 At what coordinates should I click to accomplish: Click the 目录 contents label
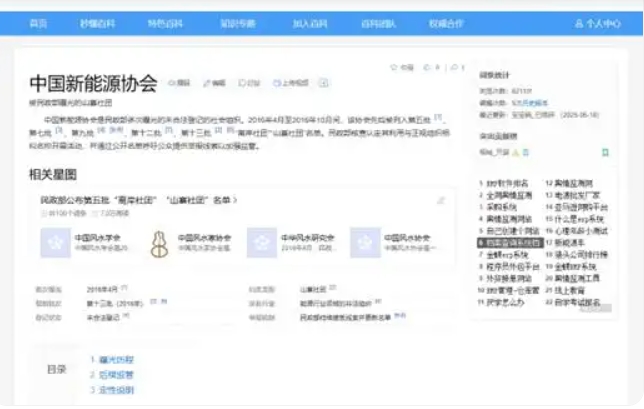(x=57, y=370)
